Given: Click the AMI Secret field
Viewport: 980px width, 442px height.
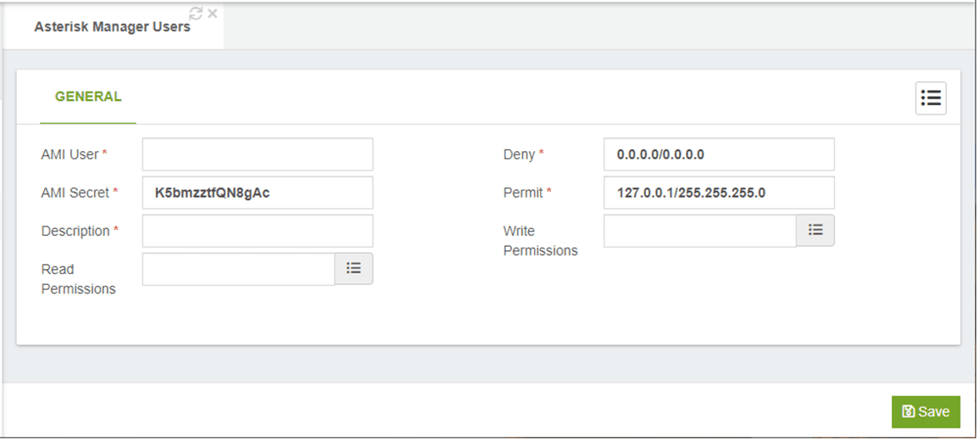Looking at the screenshot, I should click(x=258, y=193).
